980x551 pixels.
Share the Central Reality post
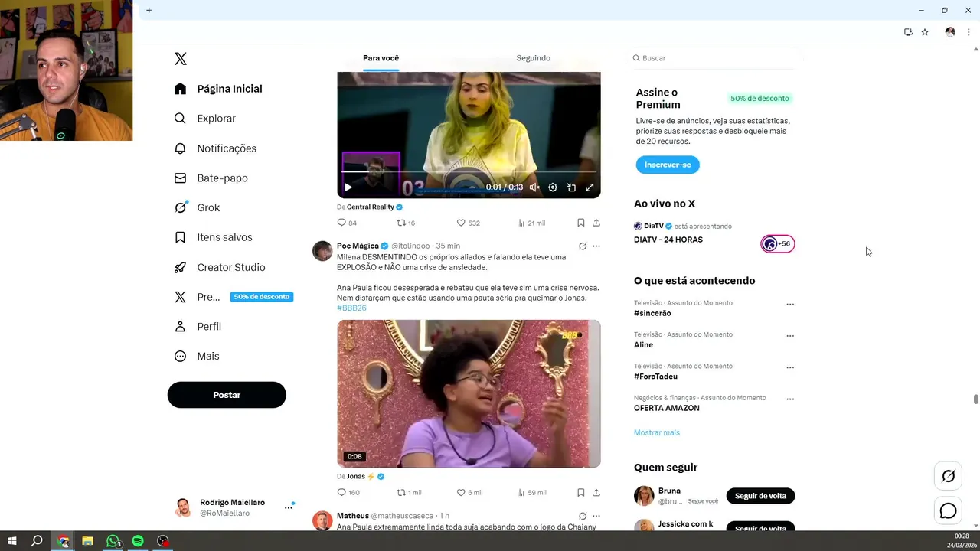tap(596, 223)
